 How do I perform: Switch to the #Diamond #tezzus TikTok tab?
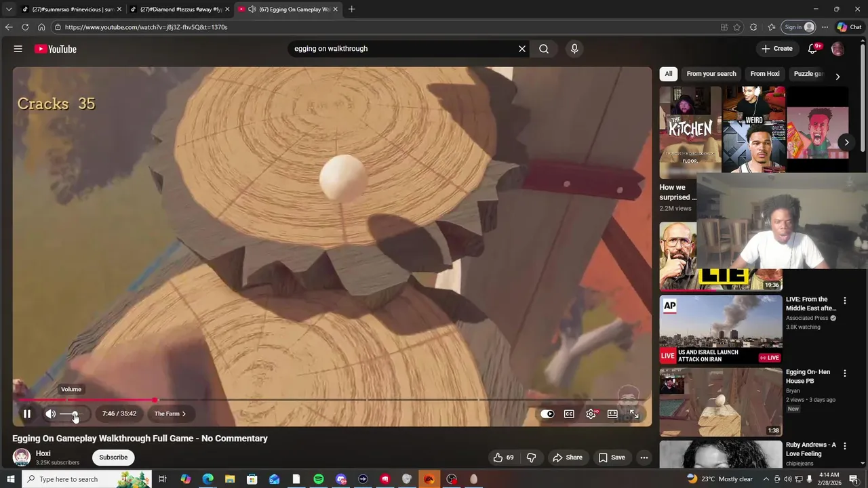pyautogui.click(x=179, y=9)
